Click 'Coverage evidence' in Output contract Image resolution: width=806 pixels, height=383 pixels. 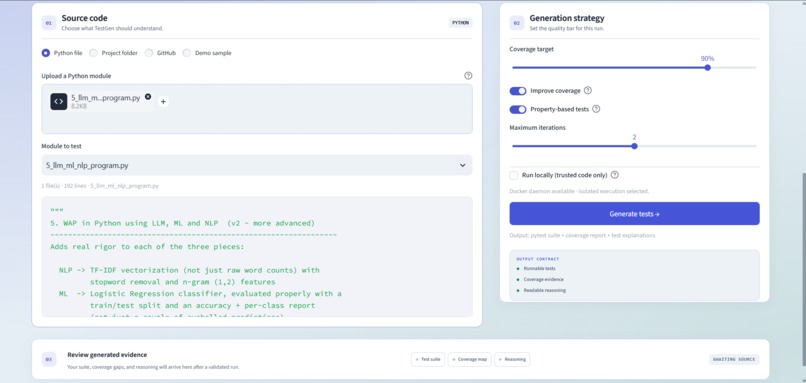543,279
